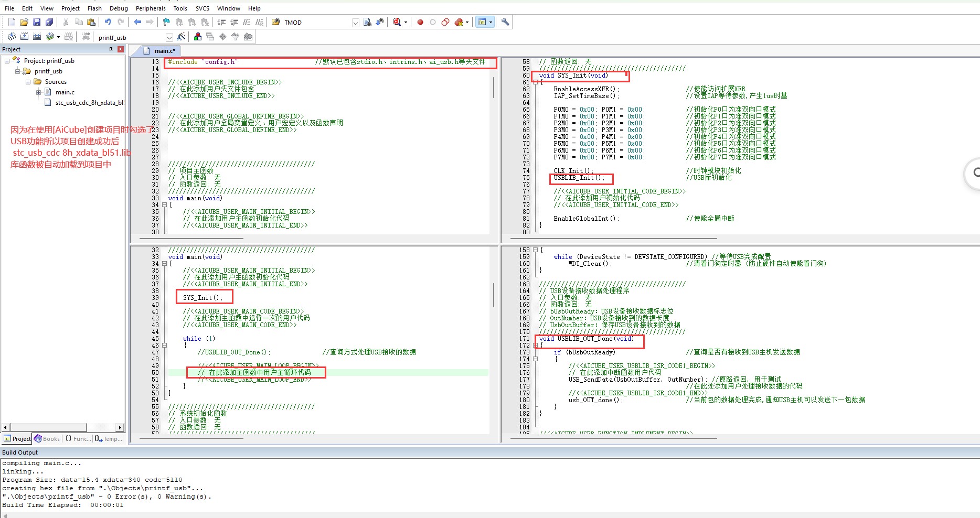Click the Redo arrow icon
The image size is (980, 518).
pos(121,22)
